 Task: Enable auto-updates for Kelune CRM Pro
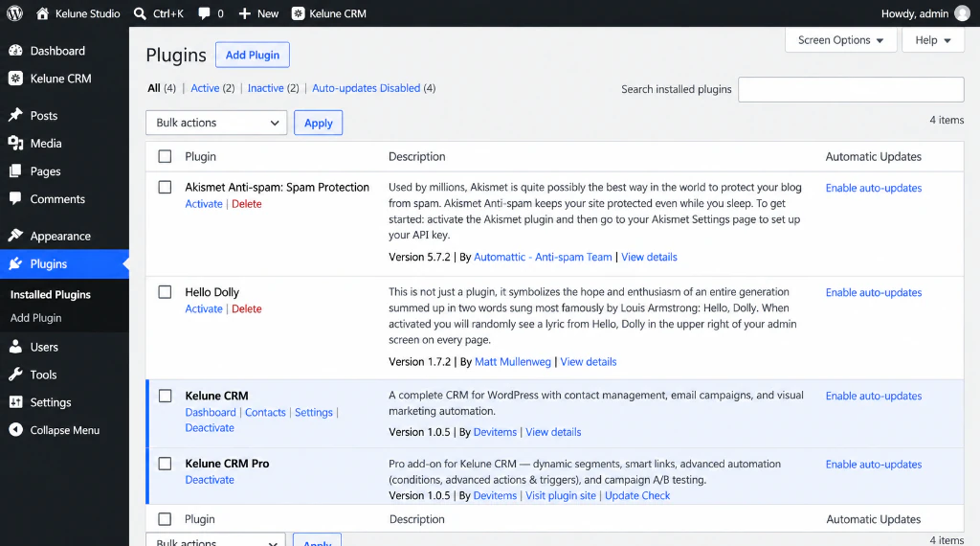[x=874, y=464]
